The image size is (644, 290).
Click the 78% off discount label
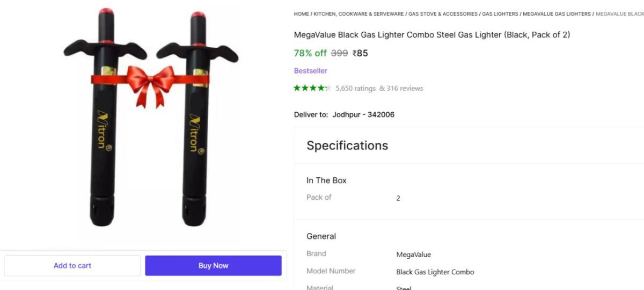tap(310, 53)
